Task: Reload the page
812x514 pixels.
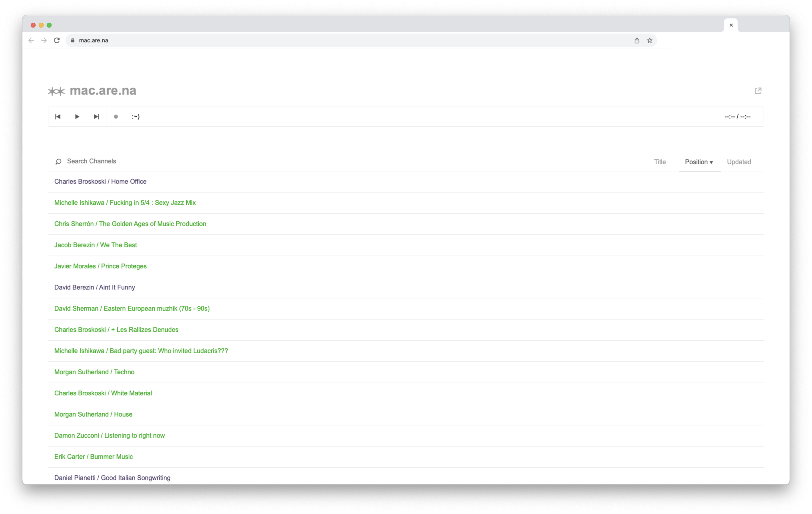Action: pos(57,41)
